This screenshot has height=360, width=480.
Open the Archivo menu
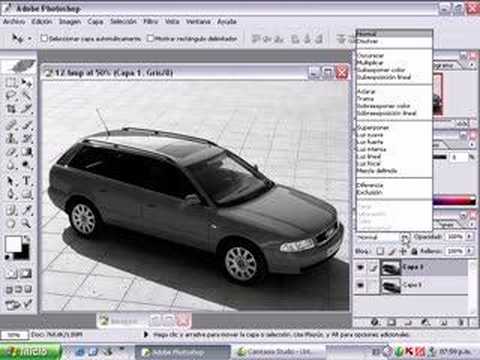pos(14,22)
